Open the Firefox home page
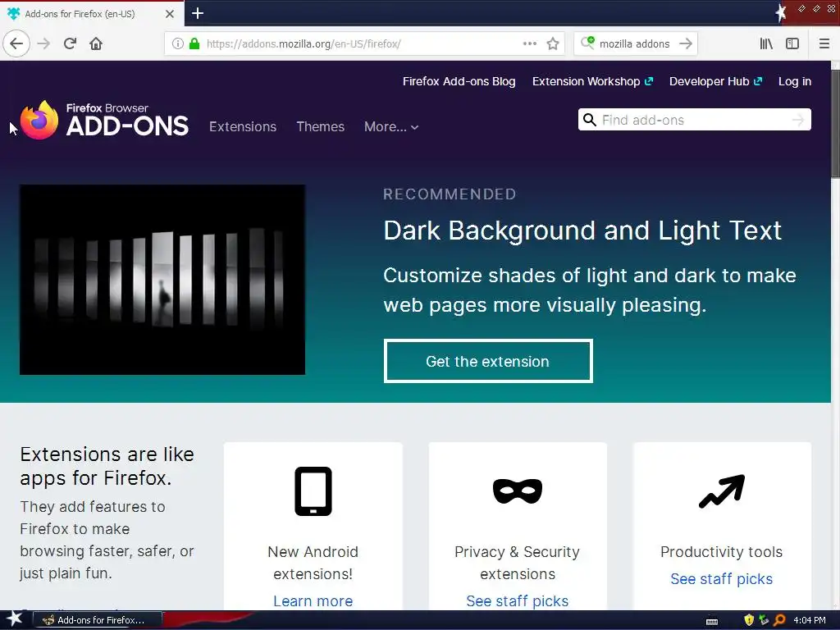Image resolution: width=840 pixels, height=630 pixels. [x=96, y=43]
